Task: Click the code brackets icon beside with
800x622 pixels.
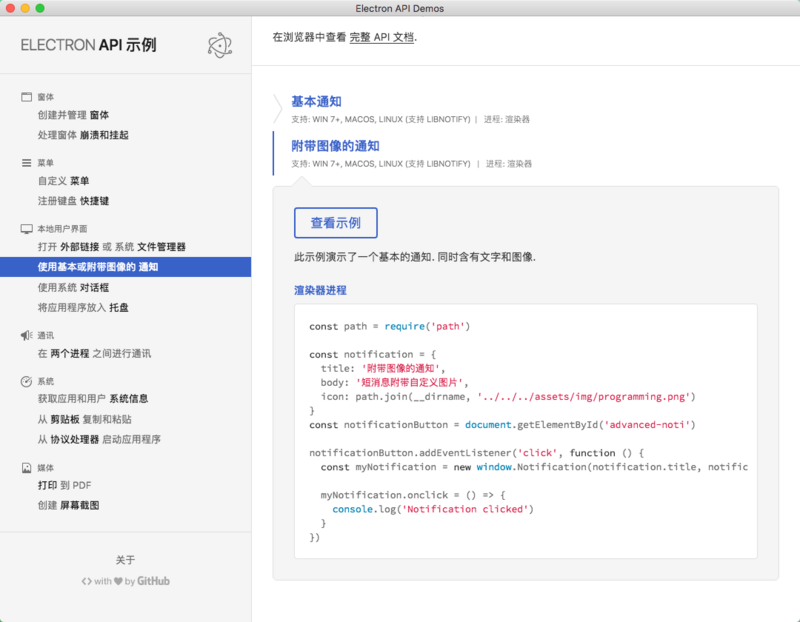Action: coord(87,581)
